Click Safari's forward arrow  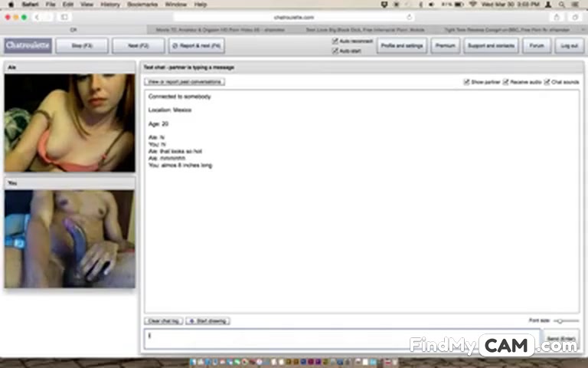[x=47, y=17]
